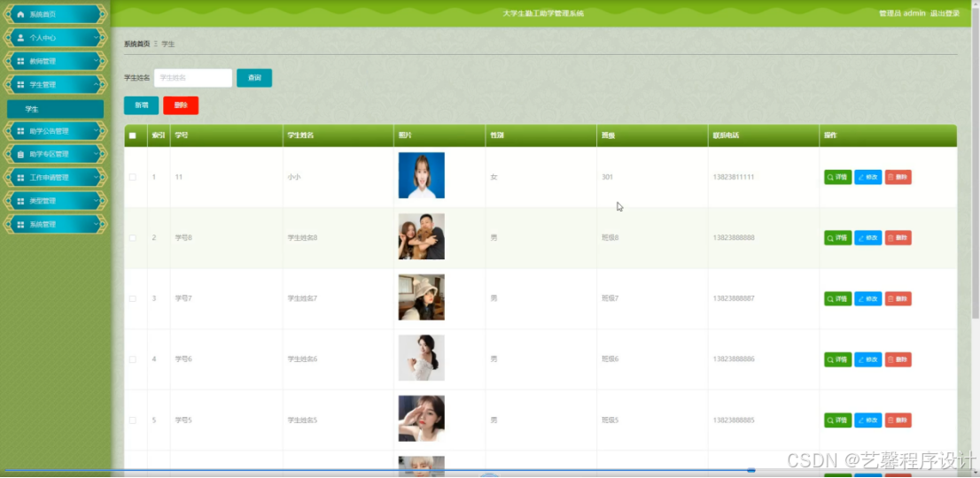Screen dimensions: 980x478
Task: Click the name cell 学生姓名8
Action: click(302, 238)
